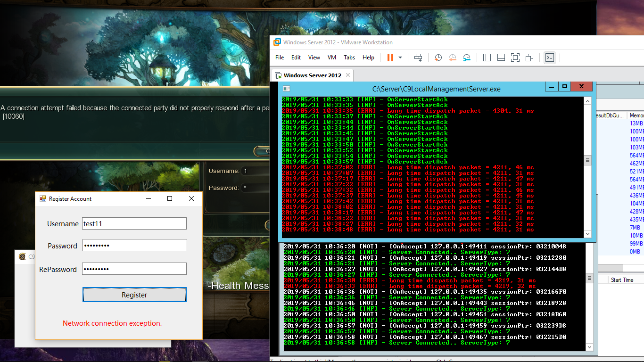Image resolution: width=644 pixels, height=362 pixels.
Task: Close the C9LocalManagementServer console window
Action: pos(582,87)
